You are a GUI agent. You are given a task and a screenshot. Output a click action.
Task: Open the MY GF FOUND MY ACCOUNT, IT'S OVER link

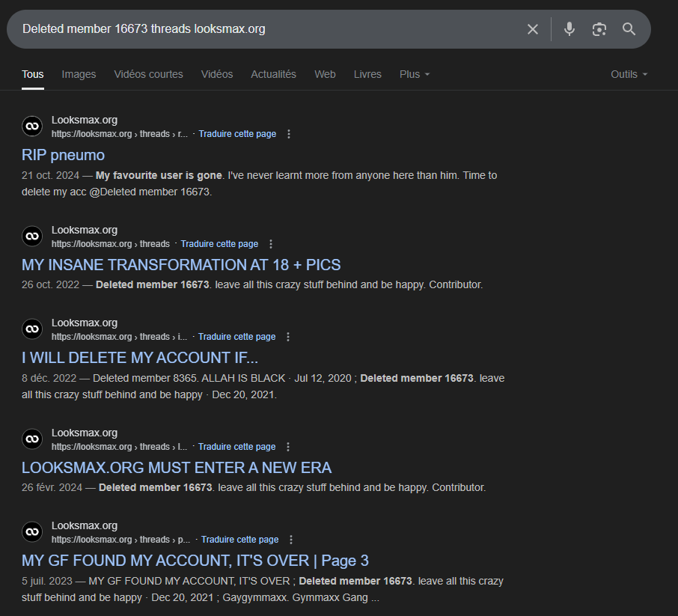195,561
